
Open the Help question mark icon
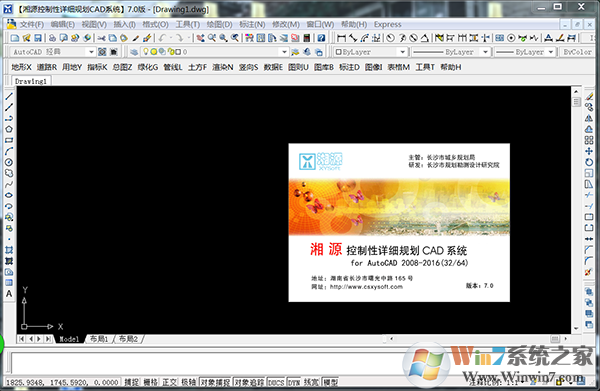321,38
